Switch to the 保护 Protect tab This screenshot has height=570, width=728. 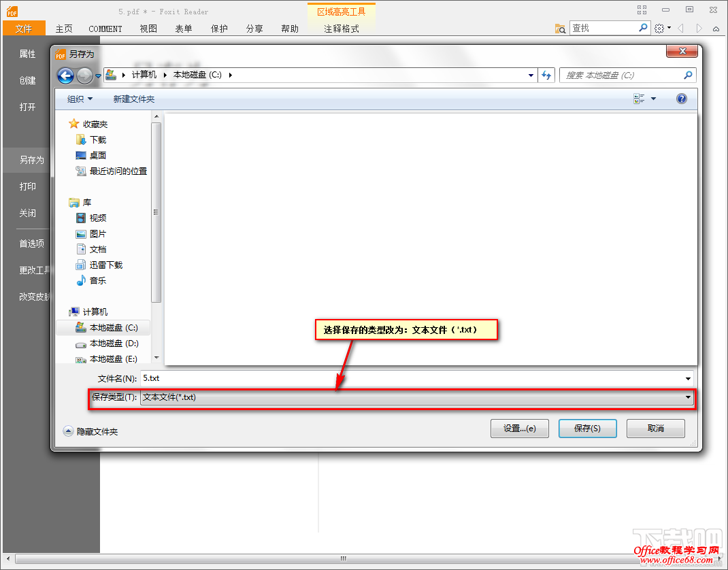click(x=219, y=29)
